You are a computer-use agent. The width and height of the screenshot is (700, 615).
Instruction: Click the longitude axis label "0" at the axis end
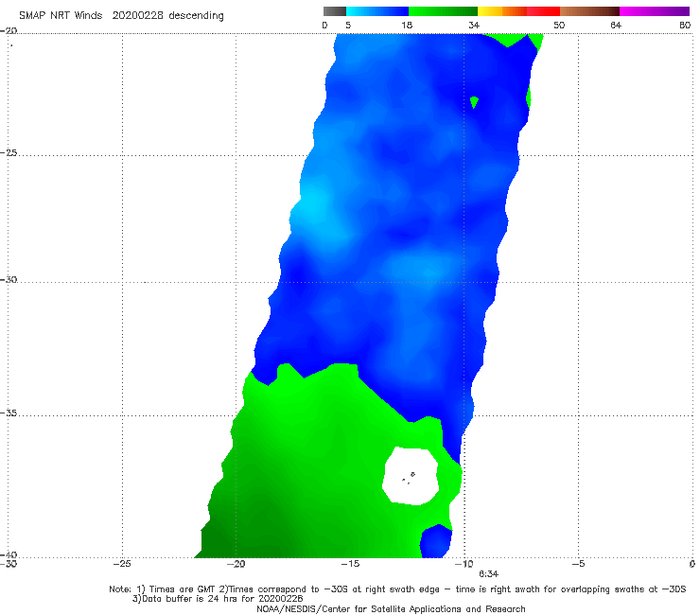coord(692,564)
